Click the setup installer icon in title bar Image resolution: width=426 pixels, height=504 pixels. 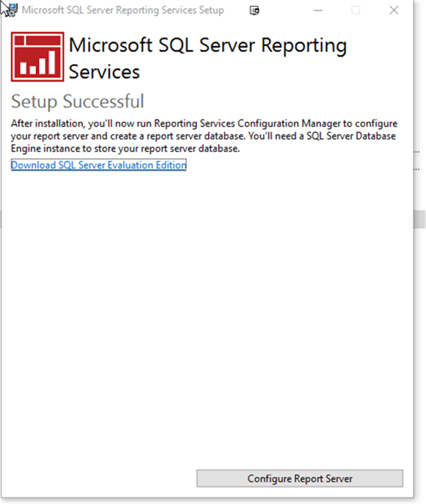click(12, 10)
